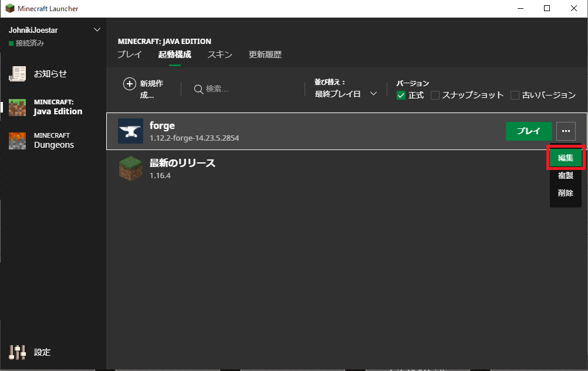588x371 pixels.
Task: Click the Dungeons sidebar label
Action: click(54, 145)
